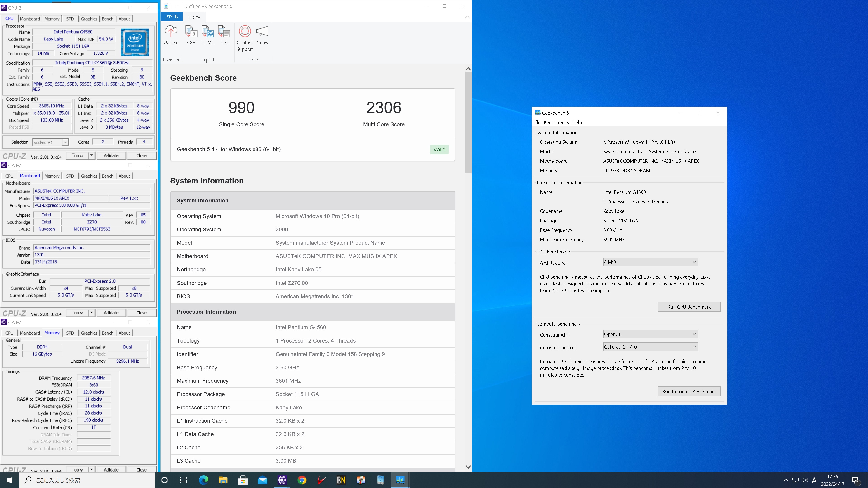This screenshot has height=488, width=868.
Task: Click the results vertical scrollbar thumb
Action: (468, 123)
